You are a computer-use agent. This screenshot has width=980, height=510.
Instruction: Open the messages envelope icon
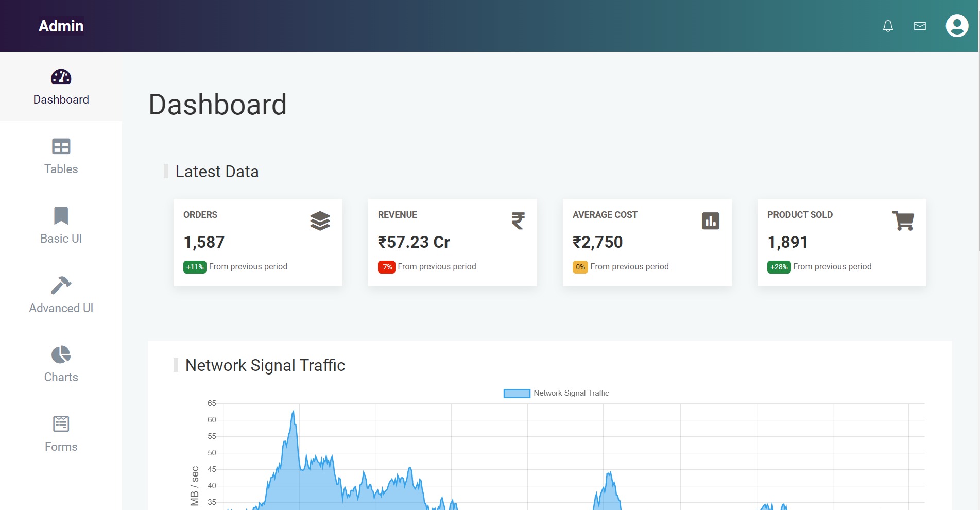point(919,25)
